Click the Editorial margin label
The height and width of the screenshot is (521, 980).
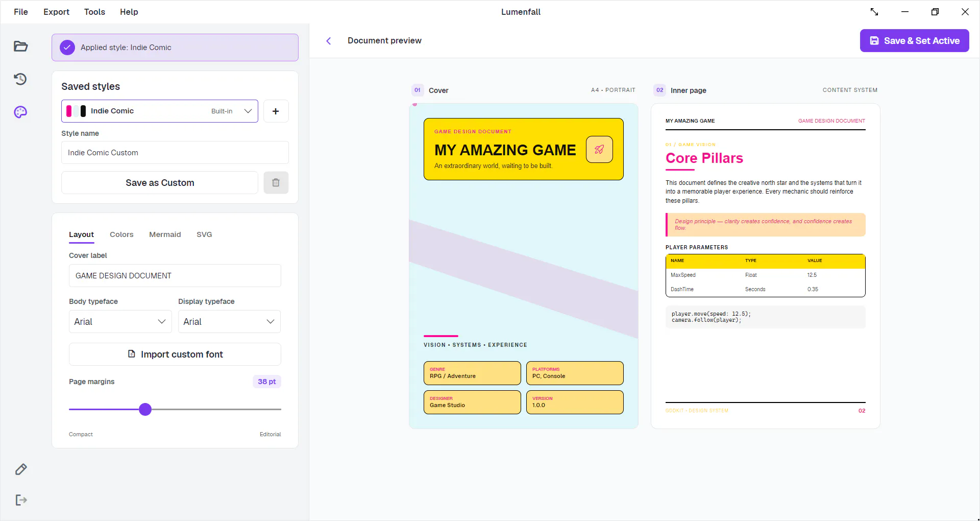click(271, 434)
